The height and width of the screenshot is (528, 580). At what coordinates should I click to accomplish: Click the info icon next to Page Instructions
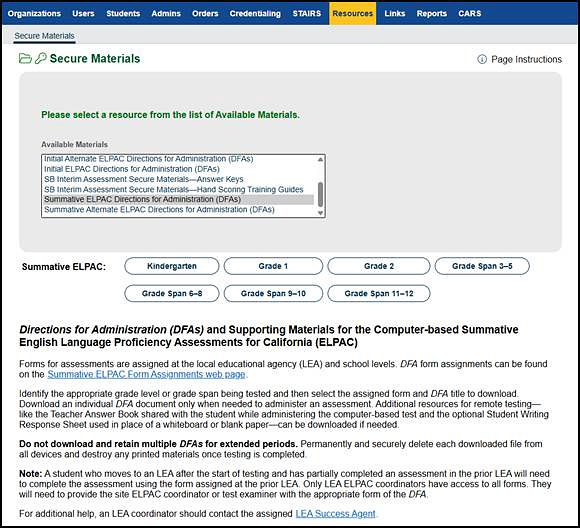pyautogui.click(x=482, y=59)
